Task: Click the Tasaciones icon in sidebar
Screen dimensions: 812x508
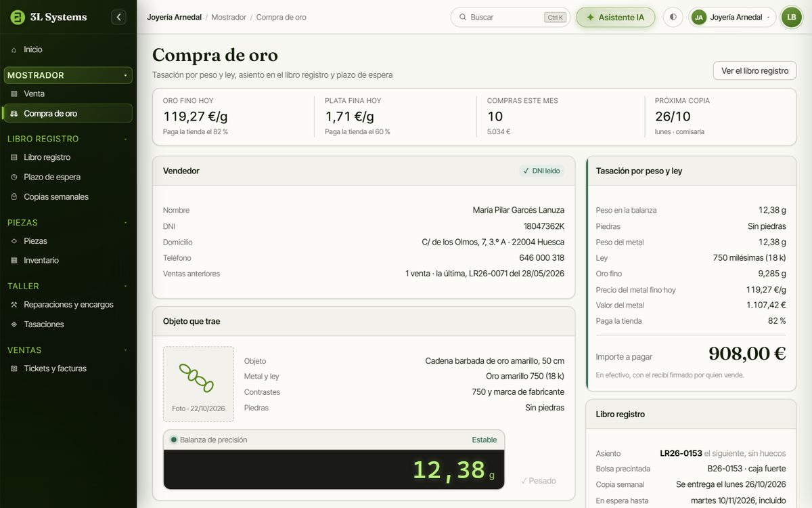Action: coord(14,324)
